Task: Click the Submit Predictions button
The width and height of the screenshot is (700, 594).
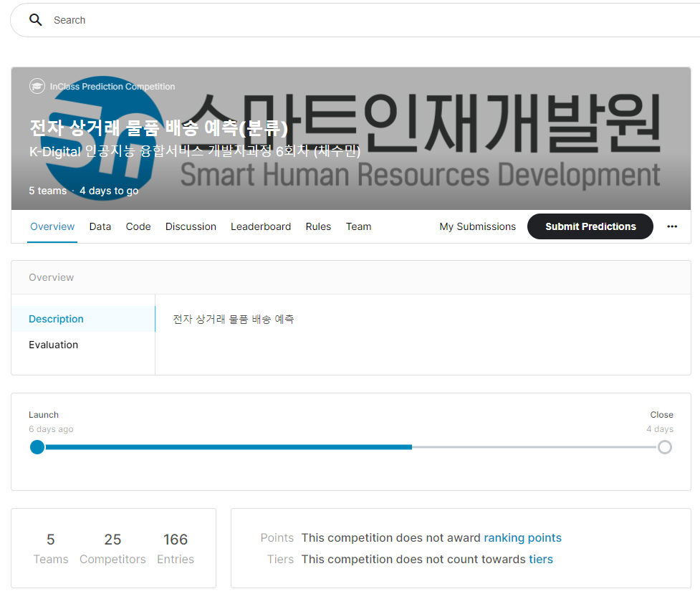Action: (x=590, y=226)
